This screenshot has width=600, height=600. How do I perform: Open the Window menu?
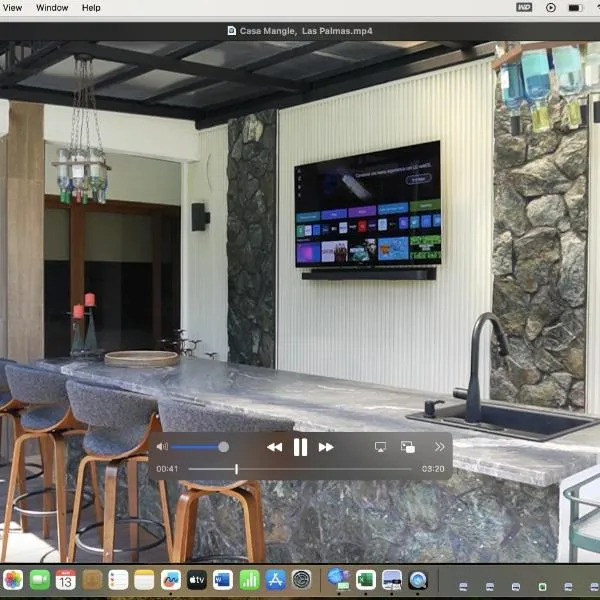pyautogui.click(x=52, y=8)
